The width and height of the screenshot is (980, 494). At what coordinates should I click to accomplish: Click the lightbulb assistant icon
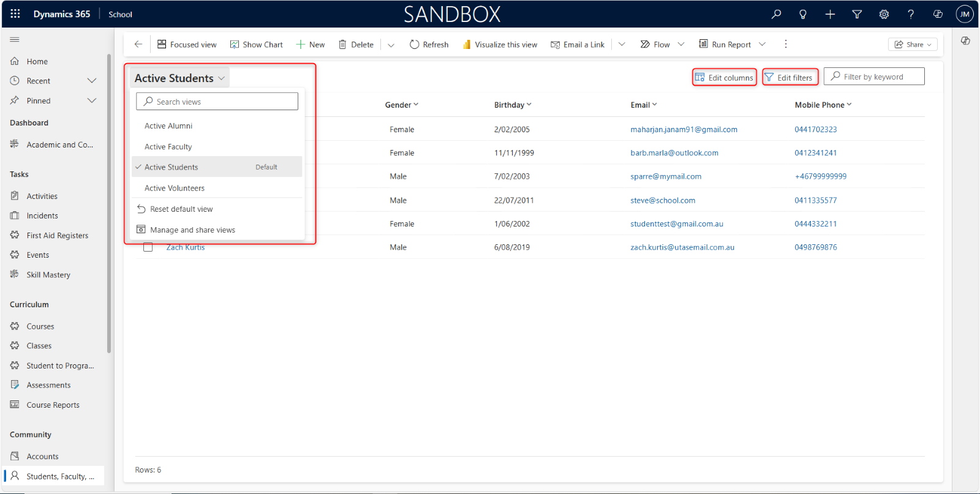(x=803, y=14)
